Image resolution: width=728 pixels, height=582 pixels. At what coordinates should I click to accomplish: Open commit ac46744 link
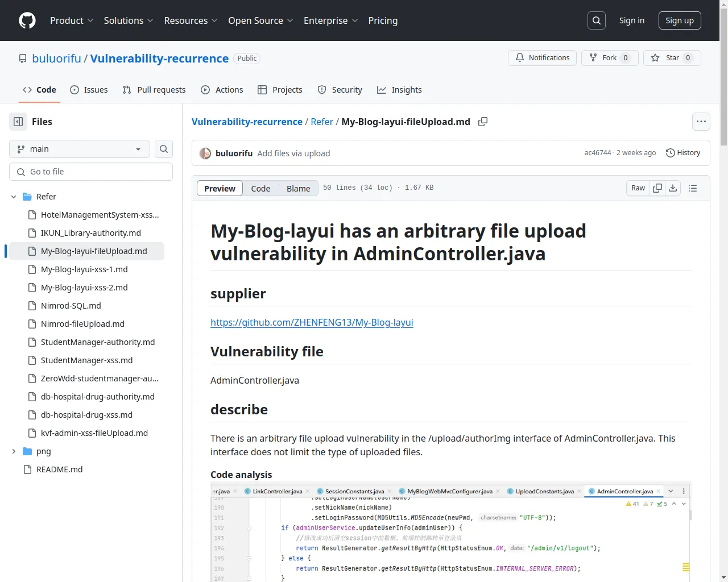point(598,153)
